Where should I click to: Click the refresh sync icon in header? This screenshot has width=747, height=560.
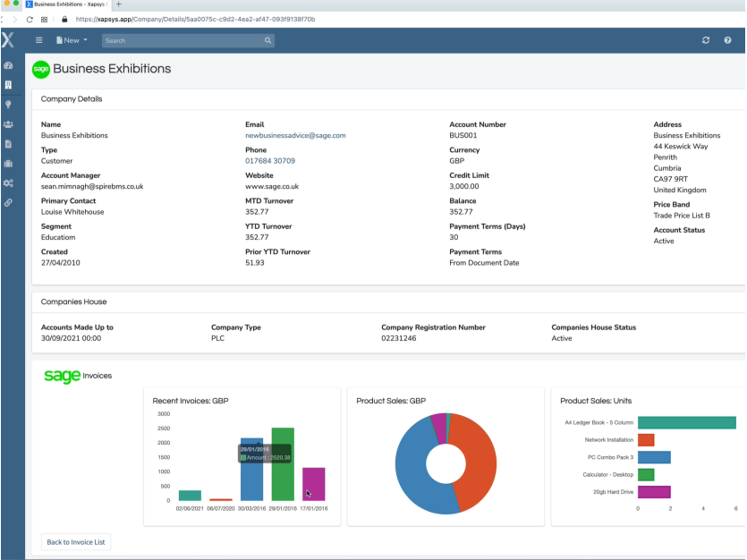point(706,40)
